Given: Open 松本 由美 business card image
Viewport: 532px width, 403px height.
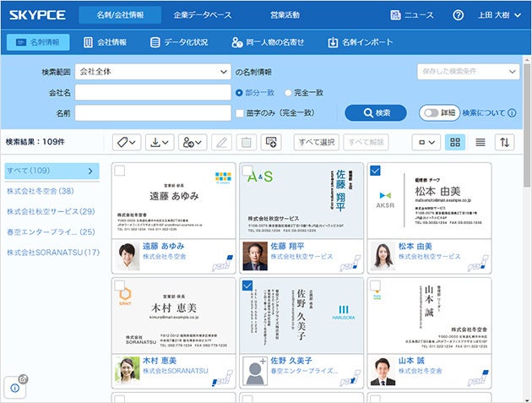Looking at the screenshot, I should pyautogui.click(x=430, y=200).
